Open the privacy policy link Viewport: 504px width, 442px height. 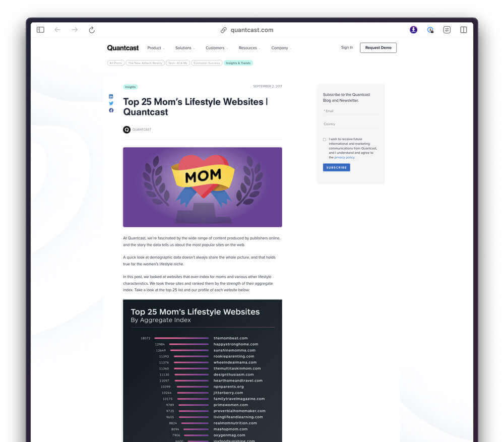pyautogui.click(x=344, y=158)
